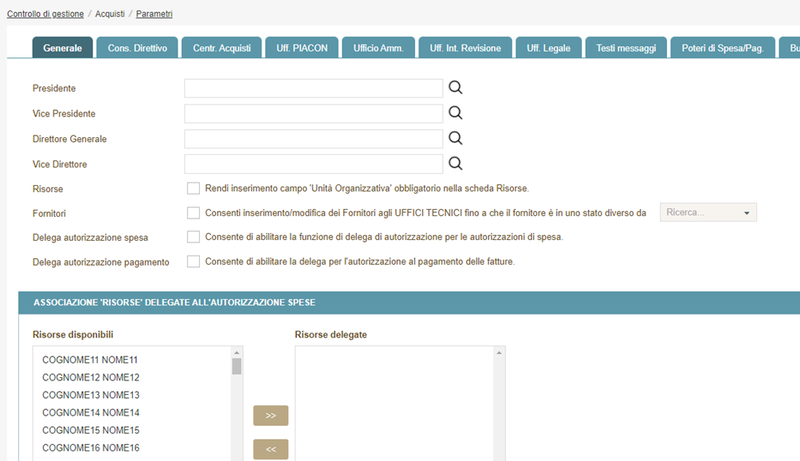Enable the Risorse mandatory field checkbox
800x461 pixels.
click(x=193, y=188)
